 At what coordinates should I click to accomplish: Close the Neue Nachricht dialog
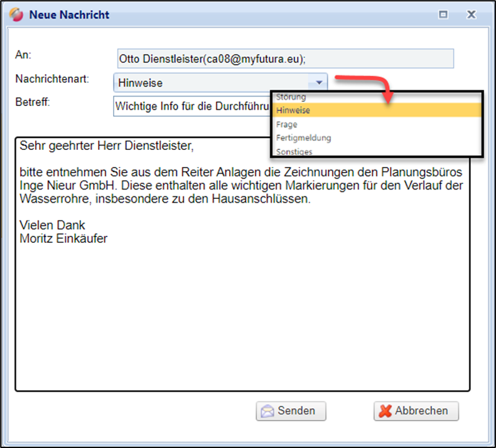click(471, 14)
